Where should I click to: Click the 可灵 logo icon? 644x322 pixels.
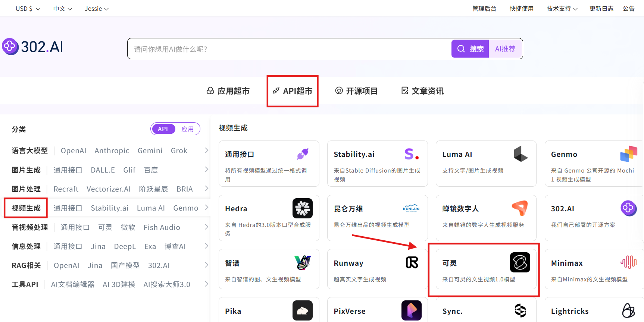520,262
